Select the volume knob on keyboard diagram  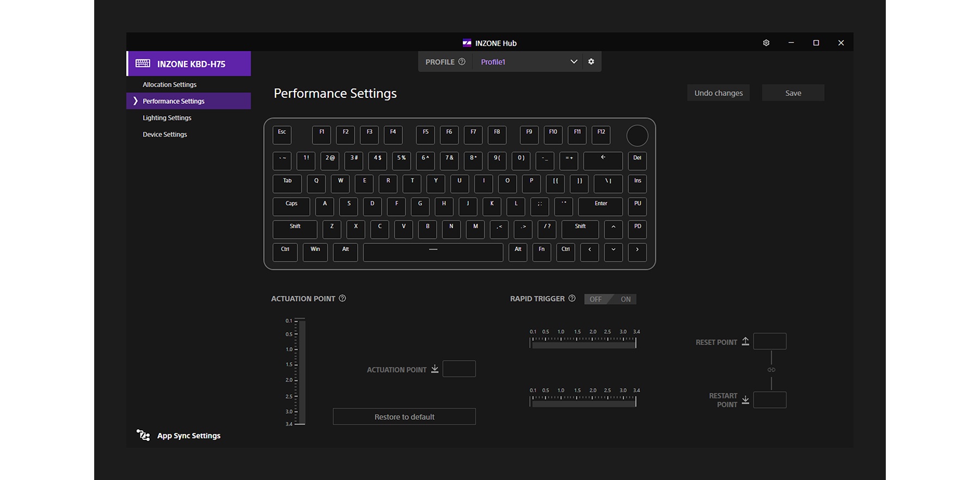click(x=637, y=136)
